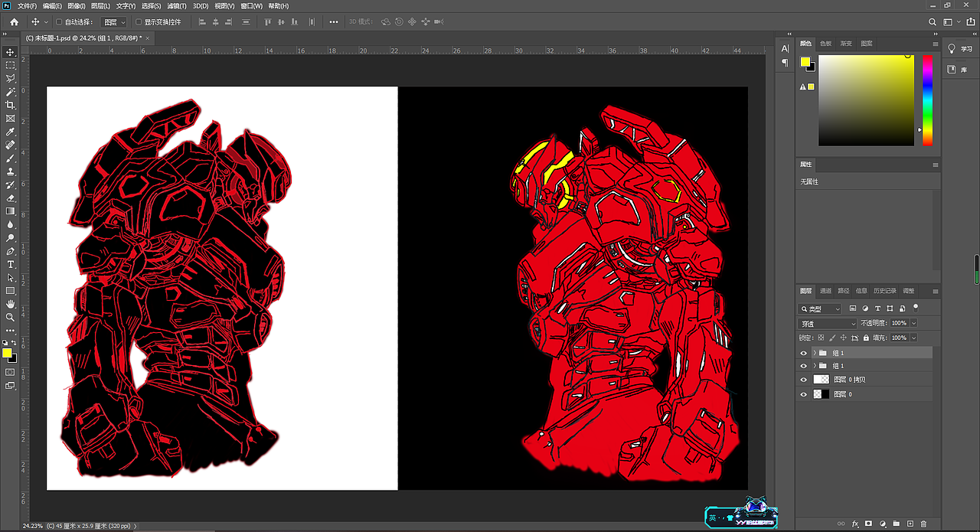Switch to the 通道 tab
This screenshot has height=532, width=980.
click(x=825, y=291)
